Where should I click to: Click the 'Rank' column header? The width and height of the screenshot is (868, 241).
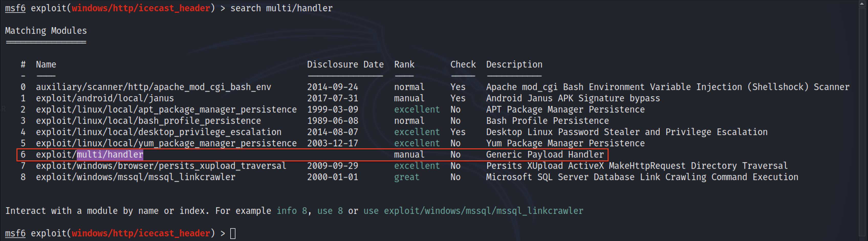click(x=404, y=64)
